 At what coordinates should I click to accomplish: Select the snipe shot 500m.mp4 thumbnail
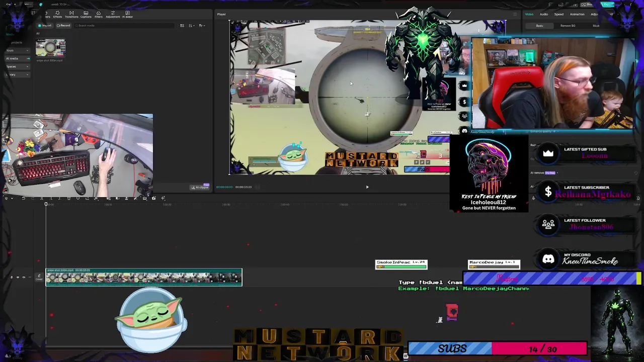[x=50, y=48]
